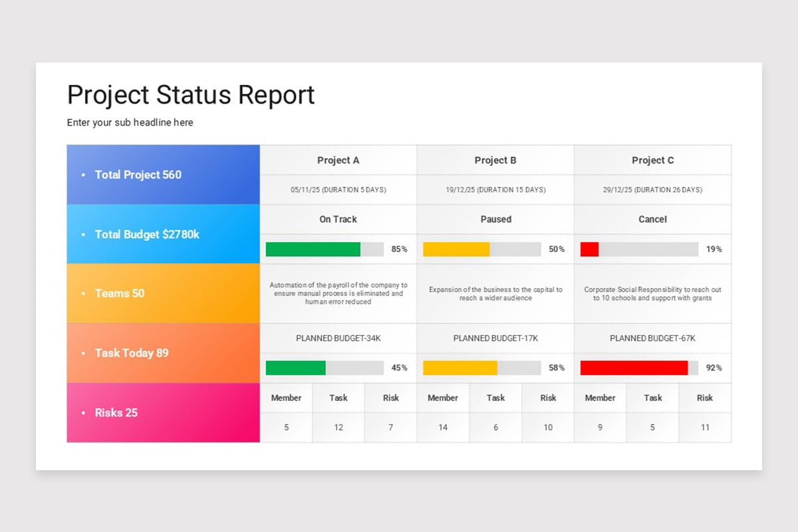Select the Risk value 10 cell for Project B
Image resolution: width=798 pixels, height=532 pixels.
coord(547,427)
